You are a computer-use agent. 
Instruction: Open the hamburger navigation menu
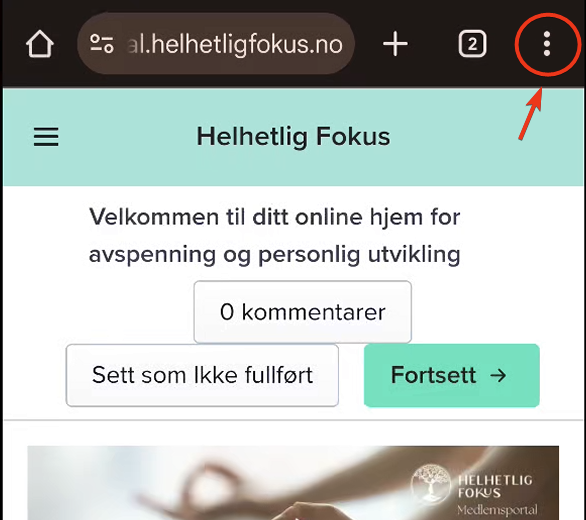[x=46, y=137]
